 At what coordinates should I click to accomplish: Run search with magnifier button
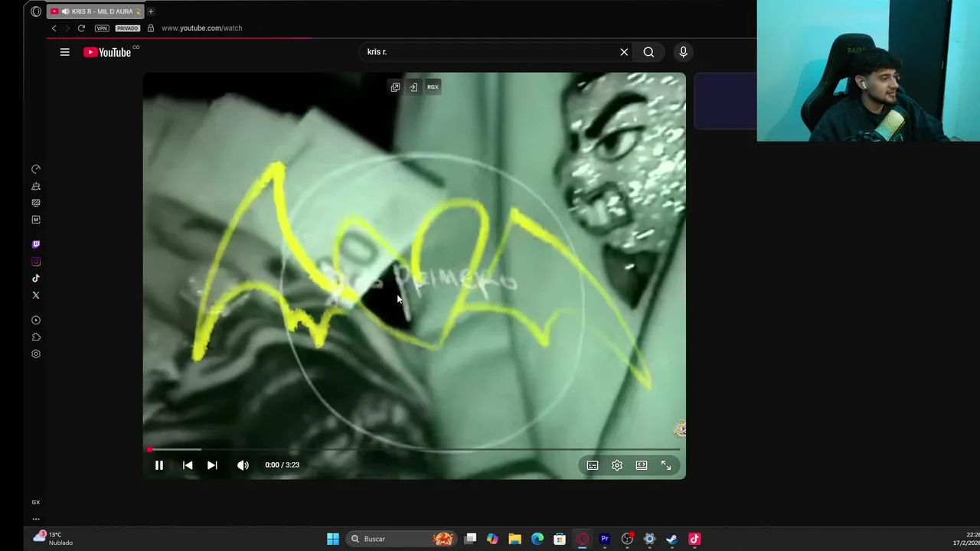(648, 52)
